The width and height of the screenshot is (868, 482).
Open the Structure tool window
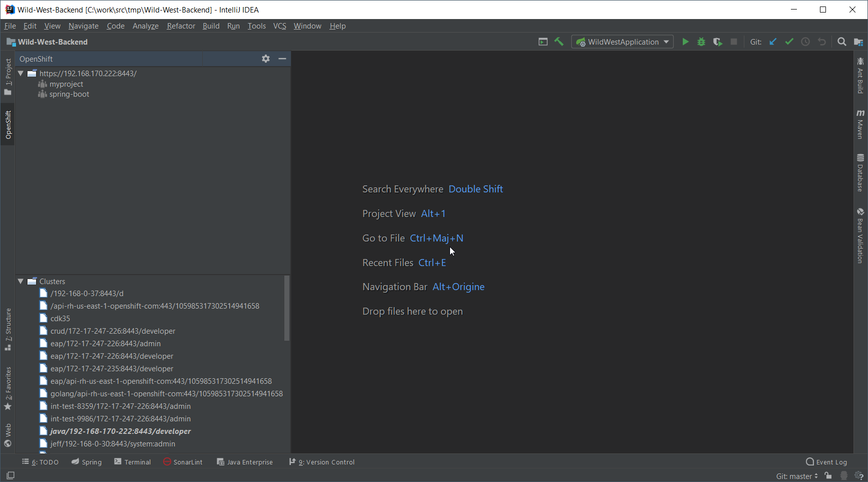click(x=8, y=329)
